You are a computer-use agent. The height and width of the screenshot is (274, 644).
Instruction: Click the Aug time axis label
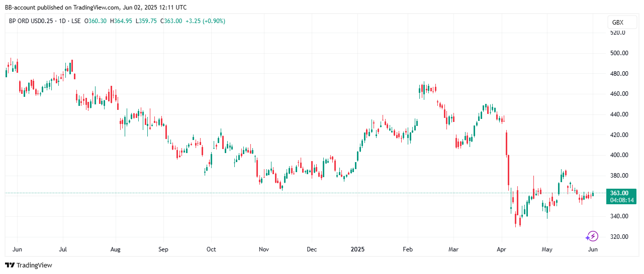click(x=115, y=249)
